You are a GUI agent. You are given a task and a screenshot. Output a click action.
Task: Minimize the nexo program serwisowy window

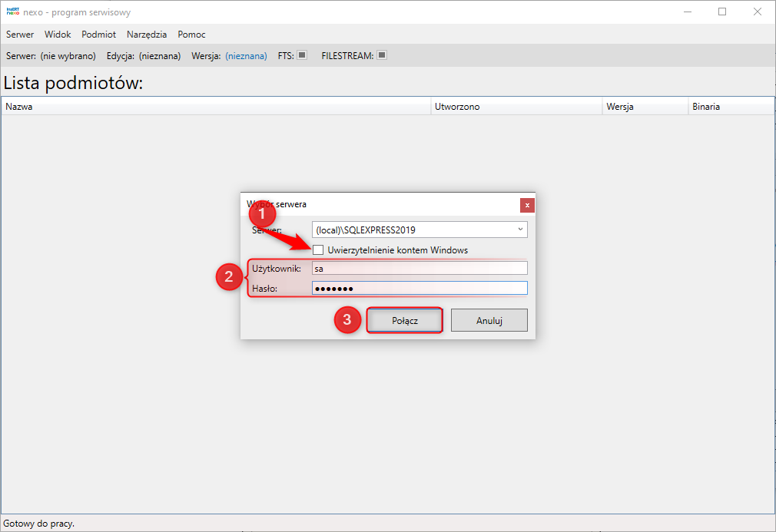[688, 12]
